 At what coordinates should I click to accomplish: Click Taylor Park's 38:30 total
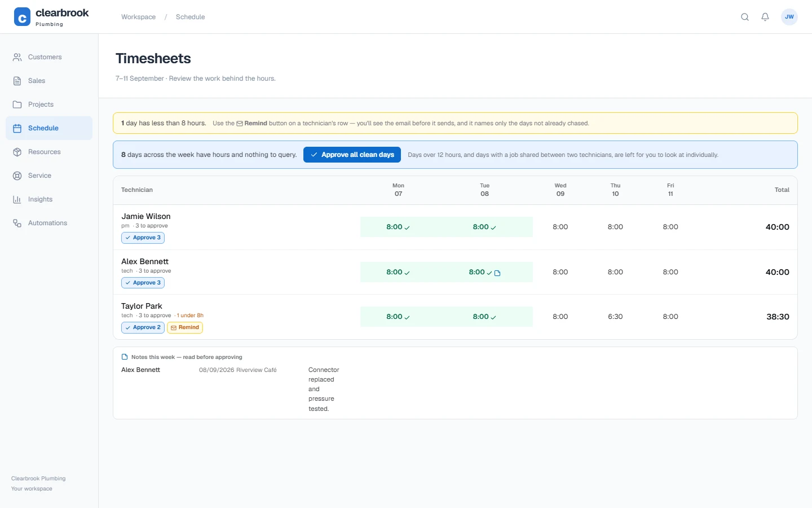(x=778, y=317)
